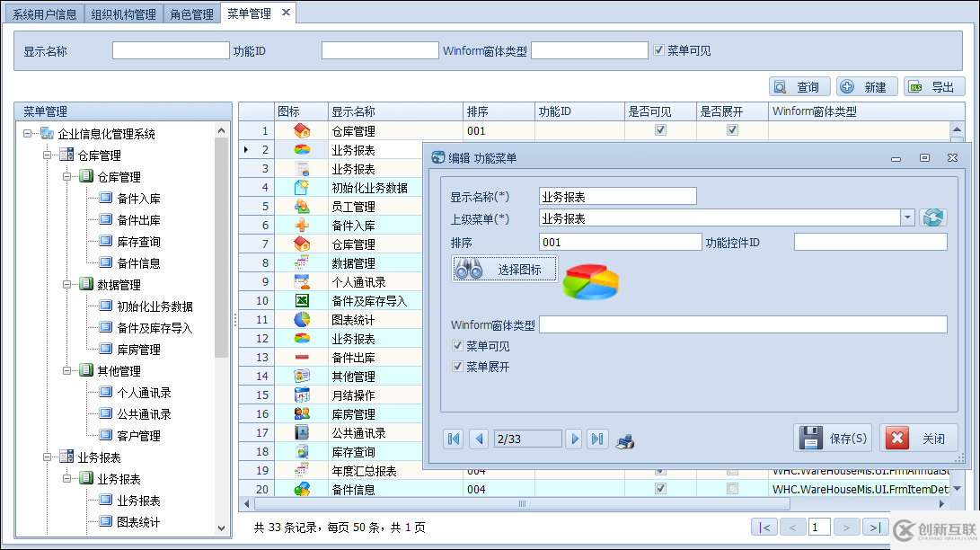Toggle 是否展开 checkbox in row 20
Screen dimensions: 980x550
(x=732, y=488)
